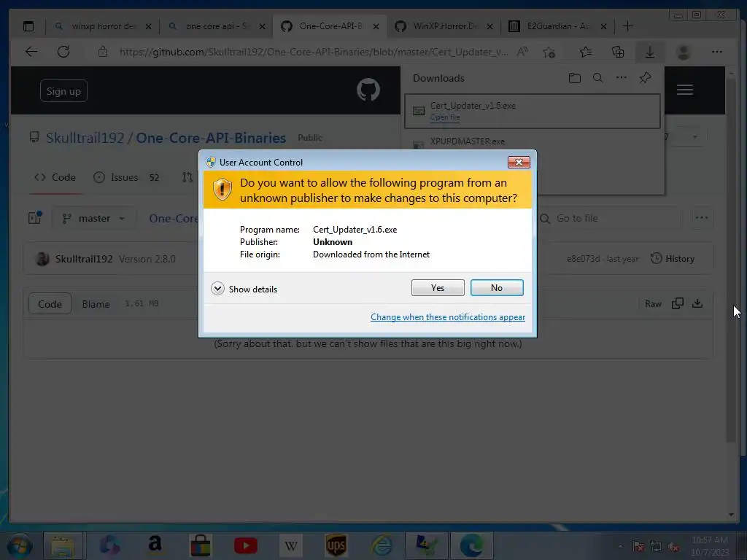Expand the file tree side panel
The image size is (747, 560).
[x=35, y=218]
